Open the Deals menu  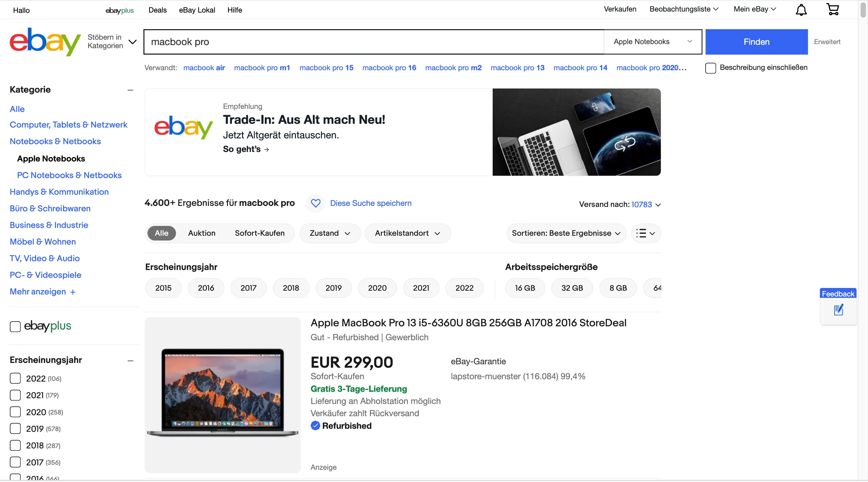pyautogui.click(x=157, y=10)
